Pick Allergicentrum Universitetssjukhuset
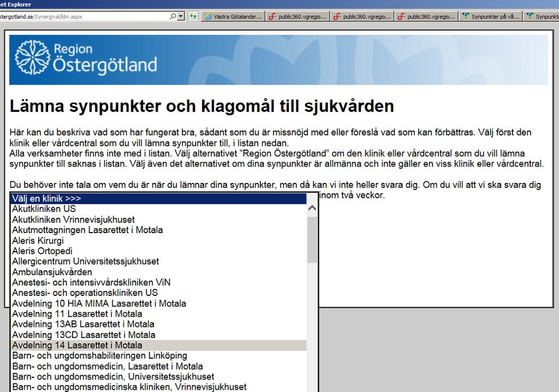This screenshot has height=392, width=559. [x=159, y=261]
